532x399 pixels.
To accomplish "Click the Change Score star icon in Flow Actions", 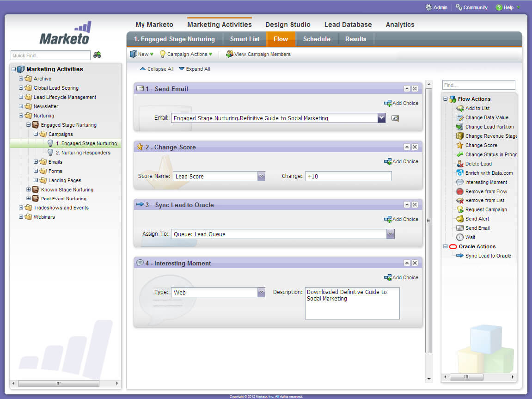I will tap(460, 145).
